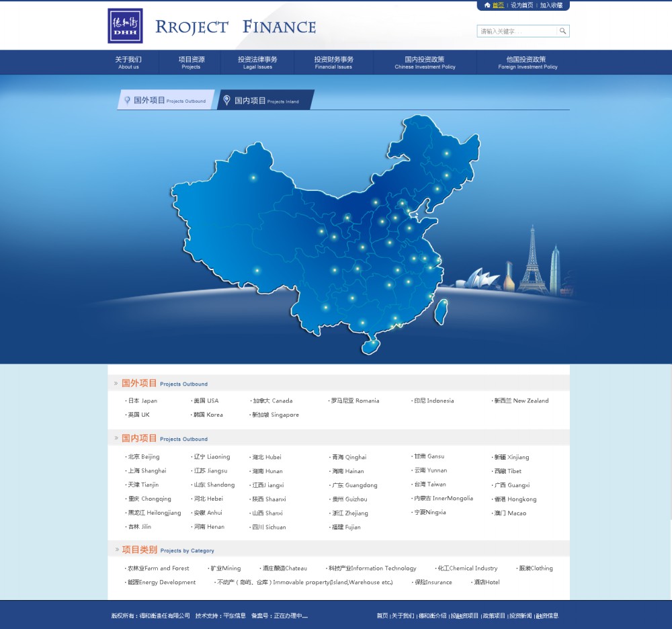Click the search magnifier icon
This screenshot has height=629, width=672.
(x=562, y=31)
